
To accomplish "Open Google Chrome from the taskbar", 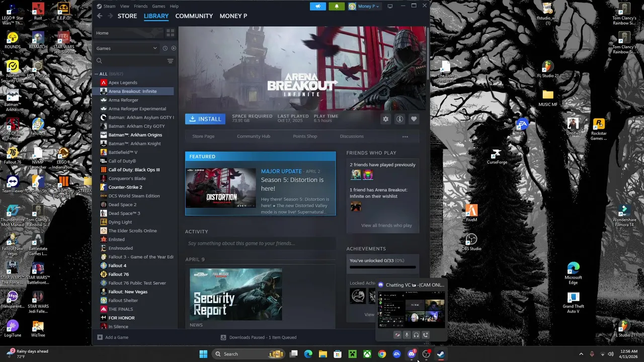I will point(382,354).
